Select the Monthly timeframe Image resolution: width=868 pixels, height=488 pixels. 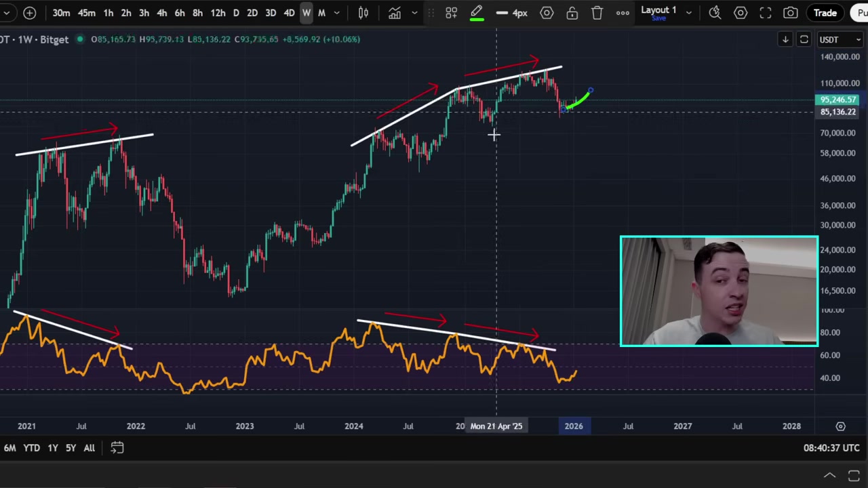321,12
